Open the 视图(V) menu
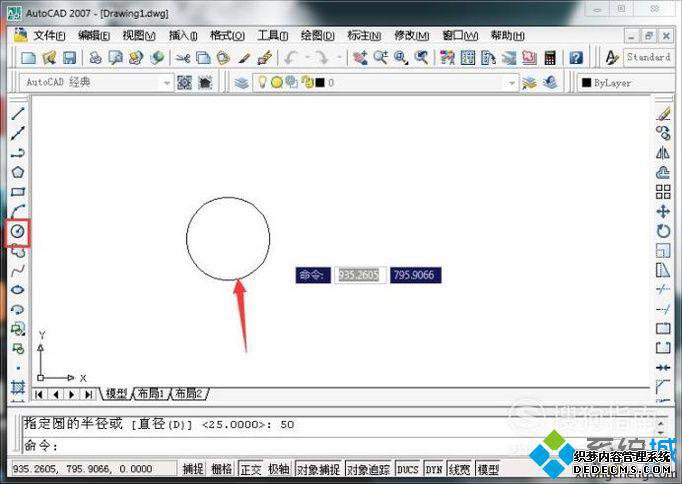The image size is (682, 484). (x=139, y=35)
